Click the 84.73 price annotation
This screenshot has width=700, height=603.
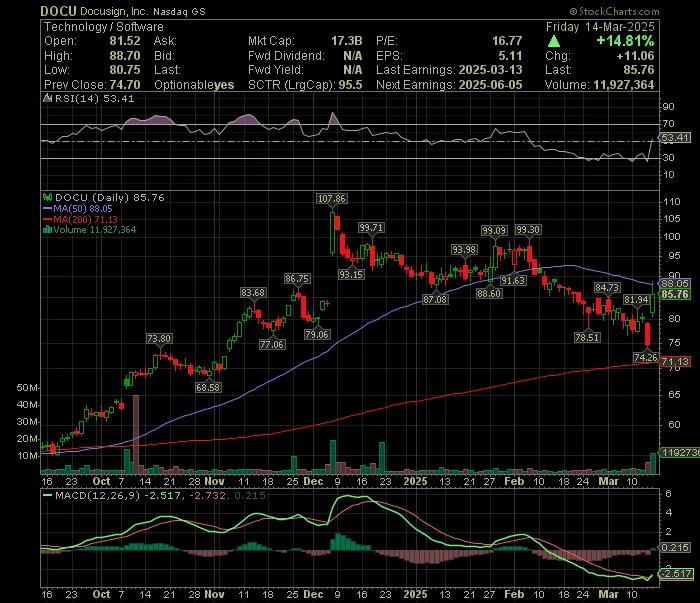[x=607, y=288]
